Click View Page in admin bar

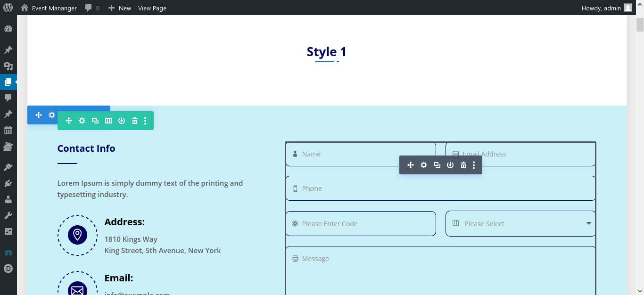click(152, 8)
